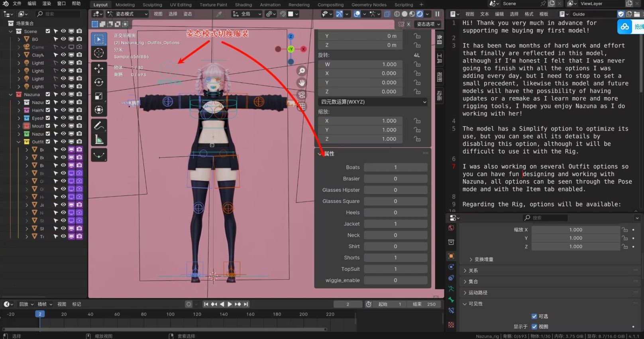644x339 pixels.
Task: Open the 标记 marker menu in timeline
Action: pos(77,304)
